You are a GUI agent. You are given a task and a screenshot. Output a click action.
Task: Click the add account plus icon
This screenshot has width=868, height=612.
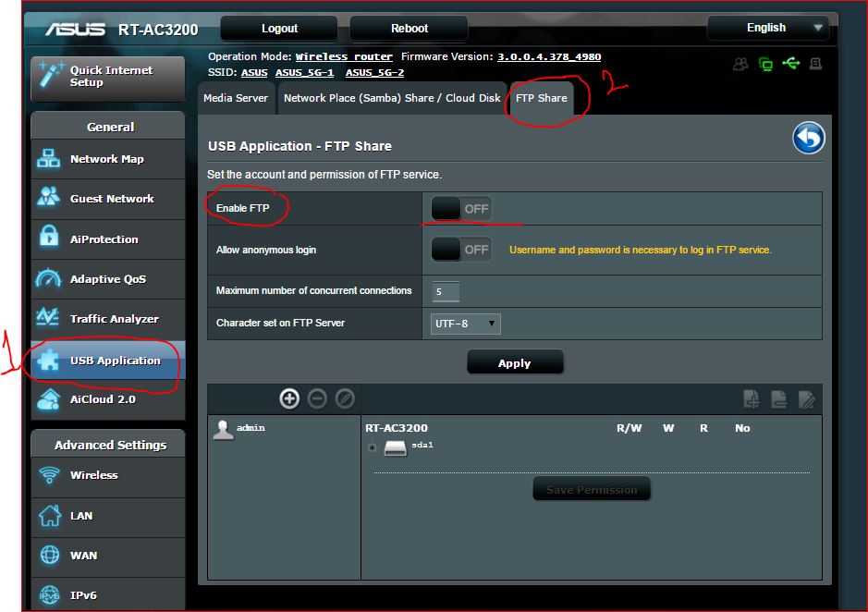289,398
